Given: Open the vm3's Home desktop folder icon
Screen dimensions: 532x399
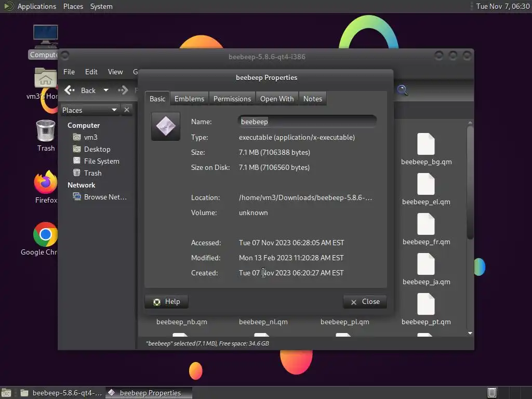Looking at the screenshot, I should [46, 78].
